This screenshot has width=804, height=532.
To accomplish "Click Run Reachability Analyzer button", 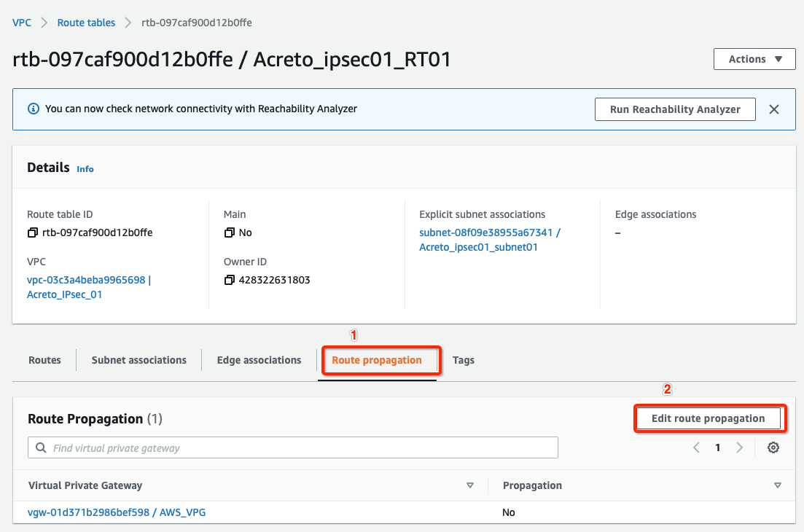I will click(675, 109).
